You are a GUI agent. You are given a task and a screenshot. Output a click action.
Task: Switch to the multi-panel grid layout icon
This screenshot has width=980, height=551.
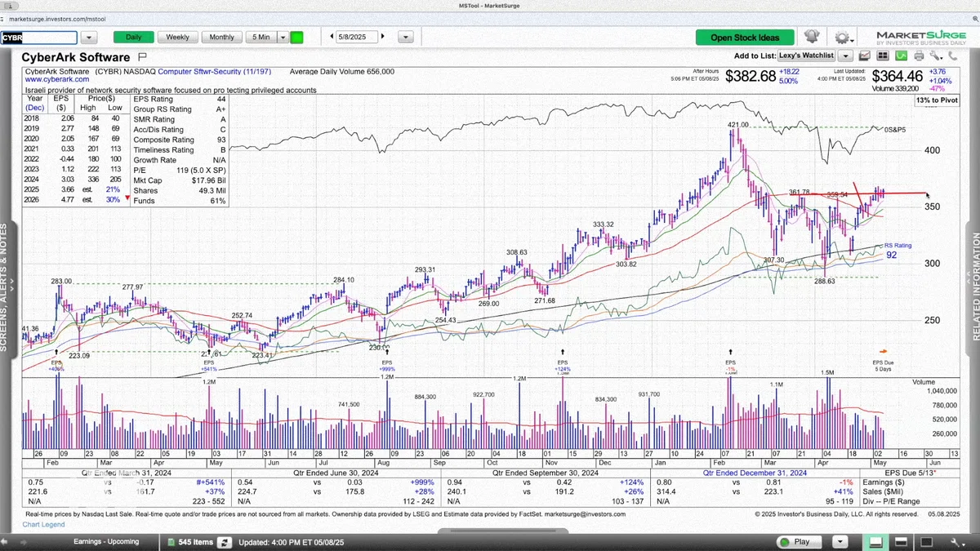pyautogui.click(x=883, y=56)
